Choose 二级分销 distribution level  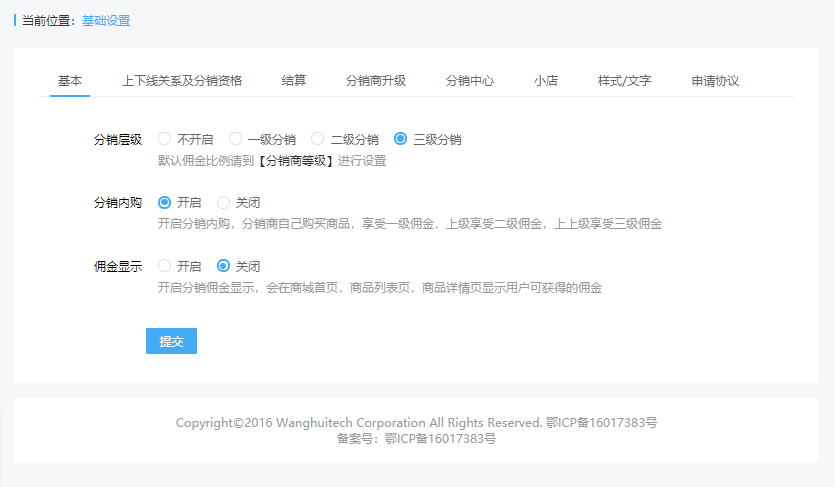(x=317, y=139)
